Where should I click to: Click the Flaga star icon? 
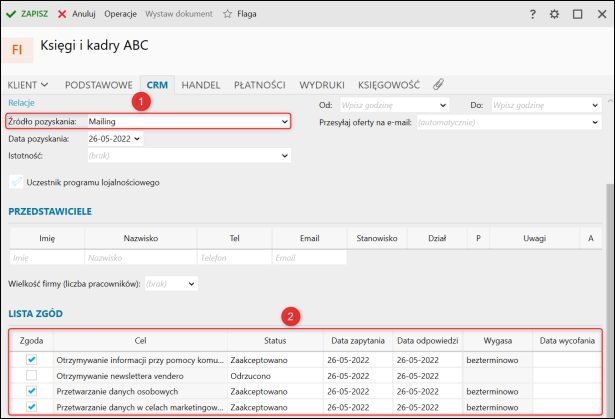[227, 14]
